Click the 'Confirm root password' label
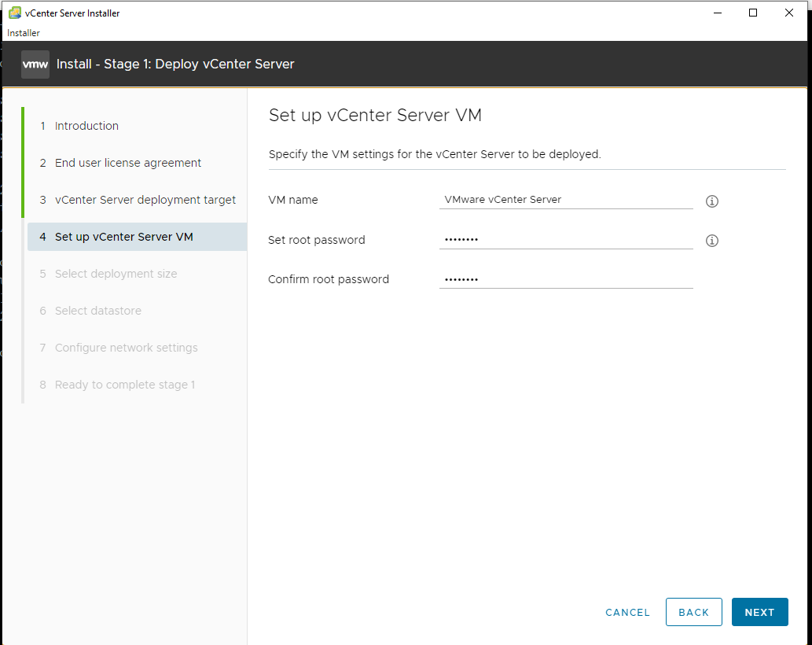The height and width of the screenshot is (645, 812). [329, 279]
